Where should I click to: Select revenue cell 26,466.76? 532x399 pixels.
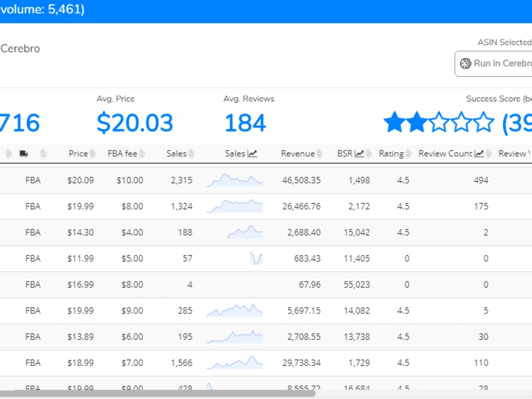(301, 206)
